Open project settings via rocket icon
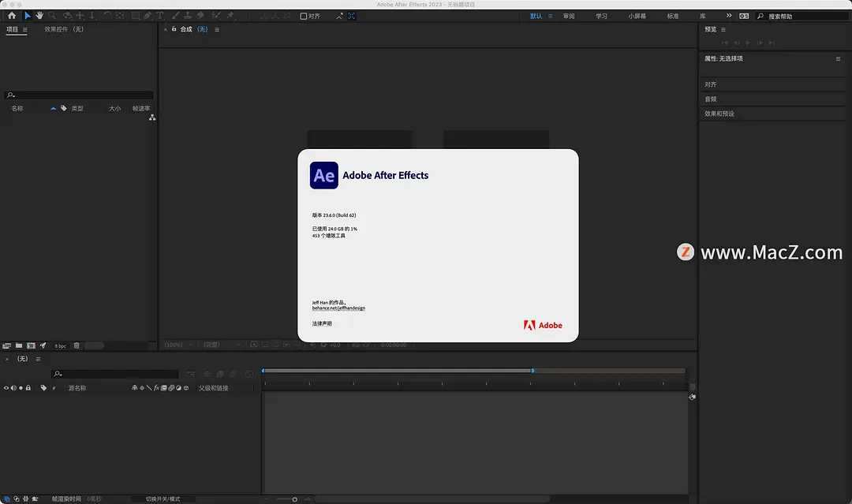 coord(43,345)
